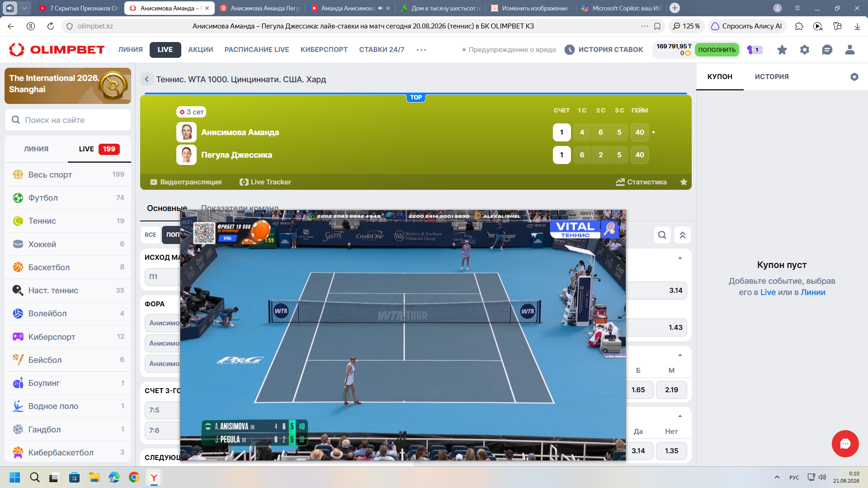The height and width of the screenshot is (488, 868).
Task: Open ИСТОРИЯ СТАВОК link
Action: [604, 50]
